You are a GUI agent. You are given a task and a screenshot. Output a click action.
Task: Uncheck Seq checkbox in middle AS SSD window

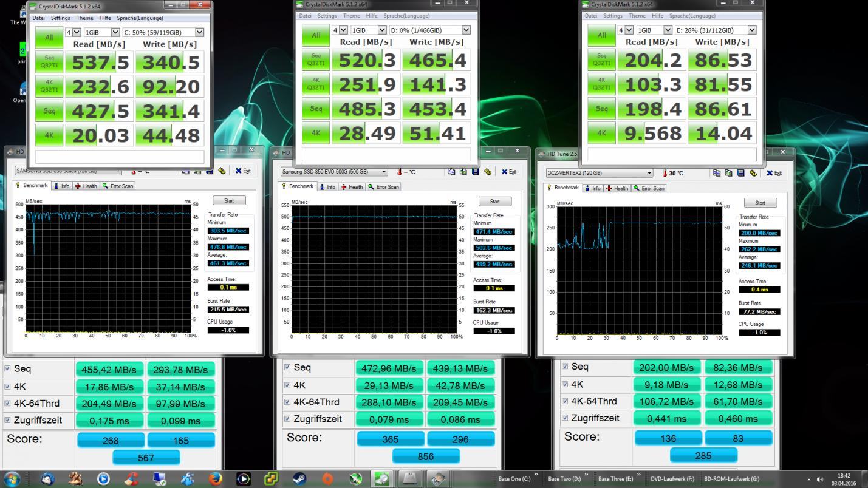288,367
